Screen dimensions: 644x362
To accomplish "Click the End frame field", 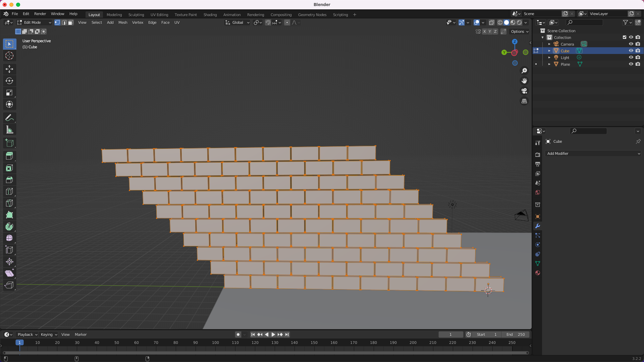I will pyautogui.click(x=516, y=335).
